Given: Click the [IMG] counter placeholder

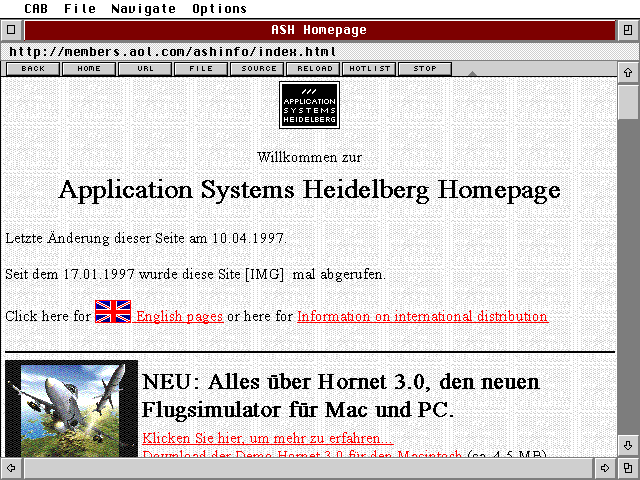Looking at the screenshot, I should pos(264,274).
